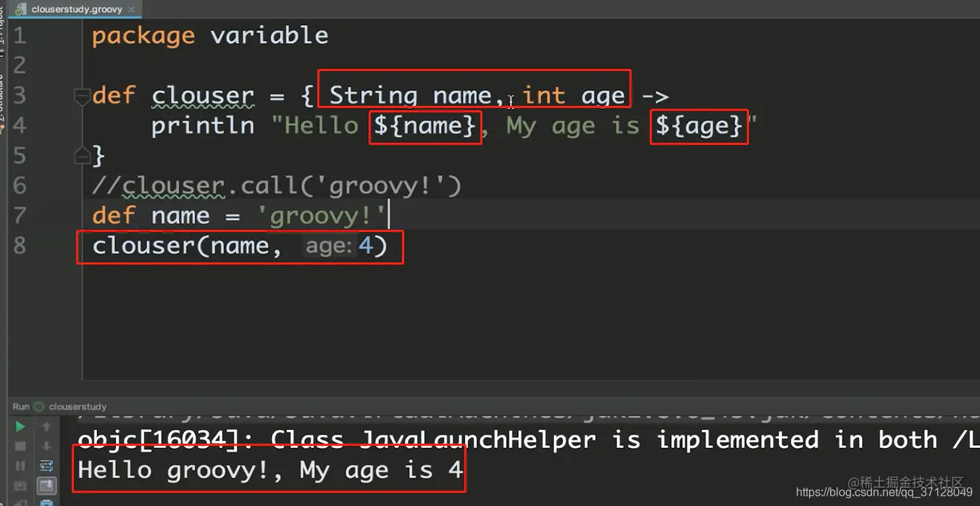
Task: Click 'println' on line 4
Action: pyautogui.click(x=203, y=126)
